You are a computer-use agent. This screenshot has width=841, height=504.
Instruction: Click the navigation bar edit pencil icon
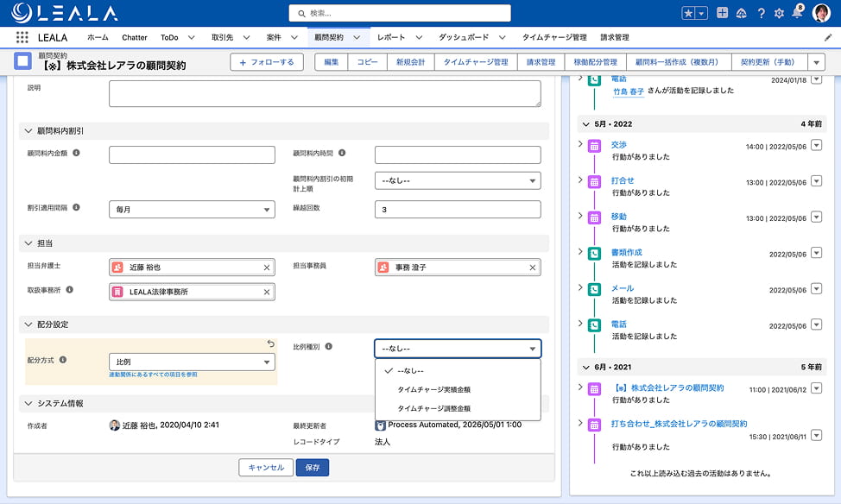828,37
